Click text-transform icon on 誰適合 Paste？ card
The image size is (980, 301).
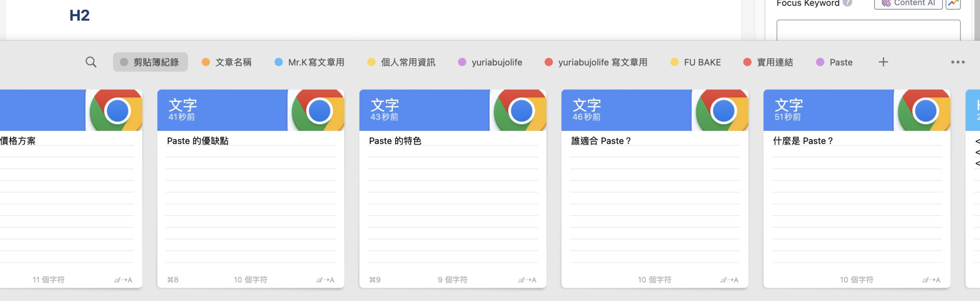point(730,280)
